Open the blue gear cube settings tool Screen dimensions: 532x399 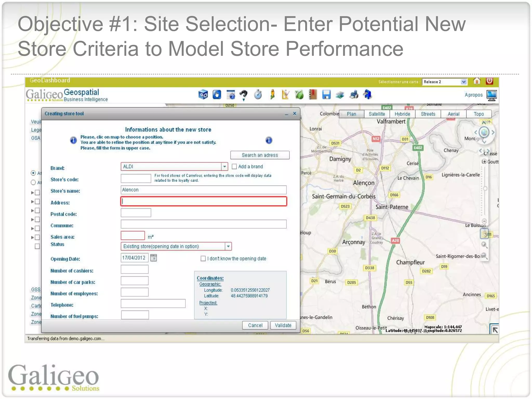click(x=203, y=95)
